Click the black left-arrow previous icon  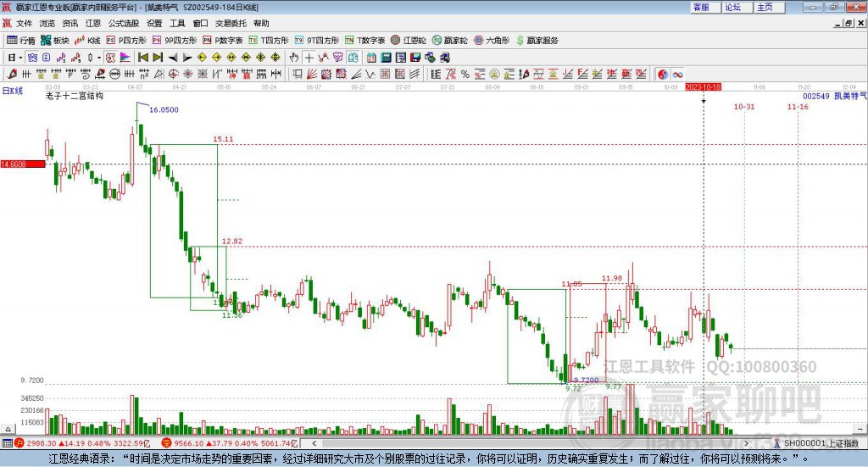(x=173, y=58)
